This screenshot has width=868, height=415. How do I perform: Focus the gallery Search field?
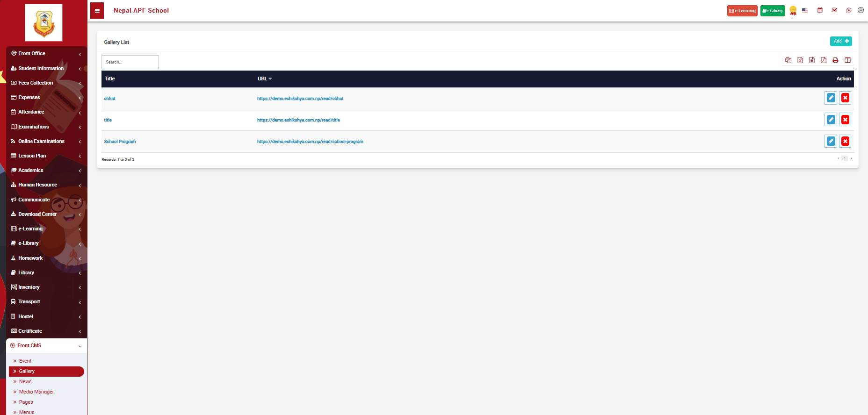point(130,62)
